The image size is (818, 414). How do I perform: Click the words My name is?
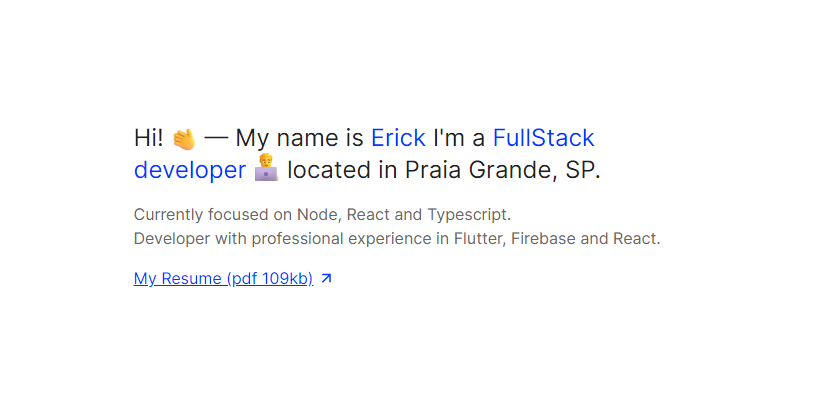[299, 138]
